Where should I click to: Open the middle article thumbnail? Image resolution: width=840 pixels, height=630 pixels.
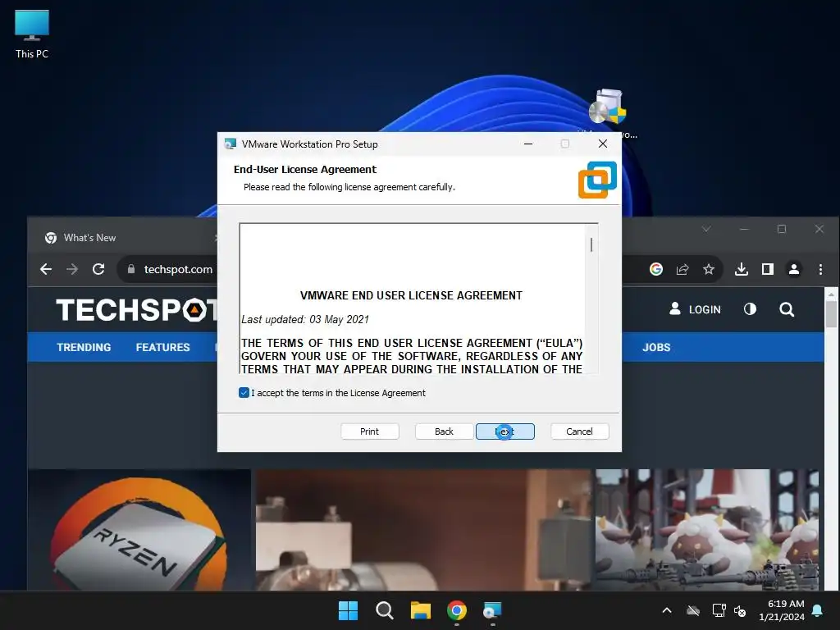click(423, 530)
